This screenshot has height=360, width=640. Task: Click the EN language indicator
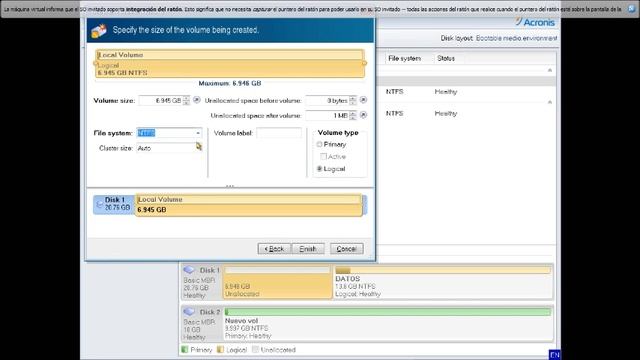pyautogui.click(x=555, y=355)
